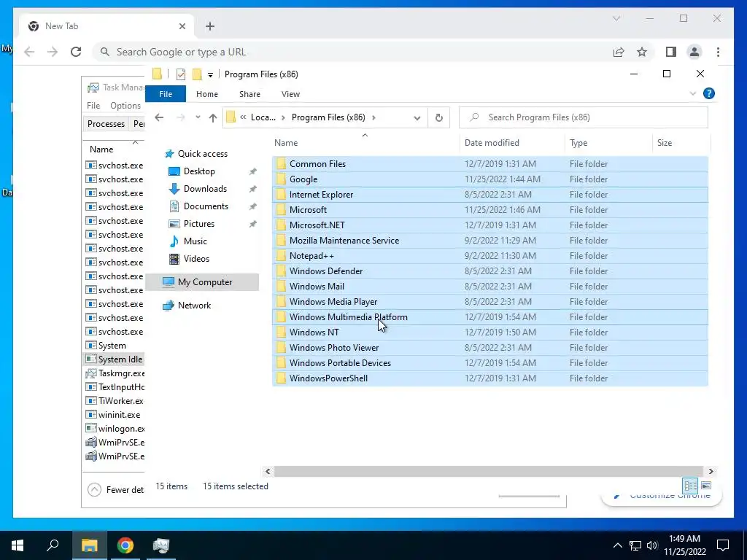Click the Properties icon in Explorer title bar
The height and width of the screenshot is (560, 747).
[x=181, y=74]
